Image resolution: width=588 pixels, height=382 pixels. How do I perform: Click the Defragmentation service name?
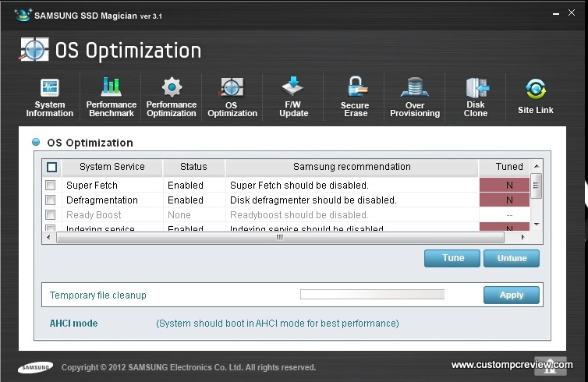pyautogui.click(x=102, y=200)
